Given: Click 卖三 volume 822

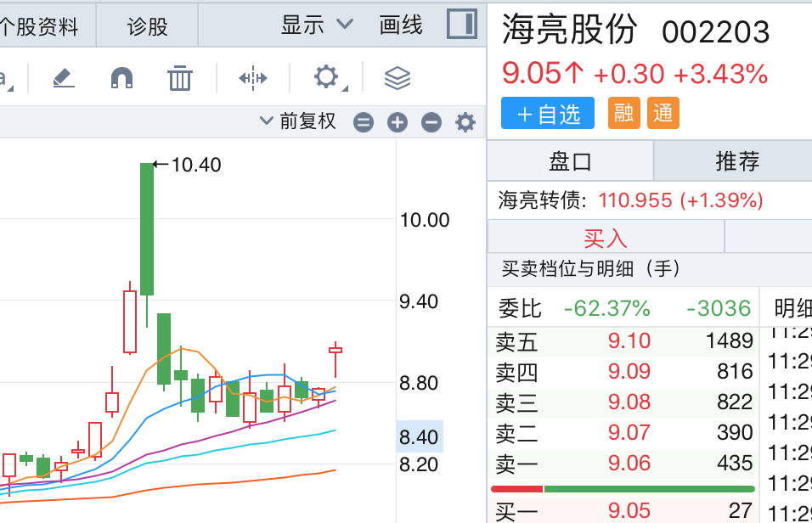Looking at the screenshot, I should [x=735, y=402].
